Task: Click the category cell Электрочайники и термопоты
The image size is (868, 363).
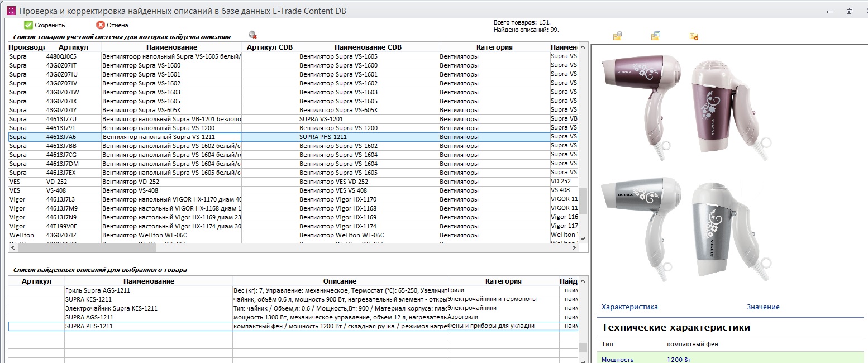Action: 503,299
